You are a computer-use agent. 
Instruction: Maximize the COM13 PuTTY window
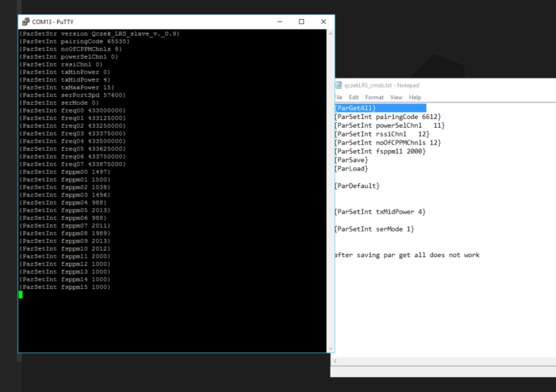pos(302,21)
